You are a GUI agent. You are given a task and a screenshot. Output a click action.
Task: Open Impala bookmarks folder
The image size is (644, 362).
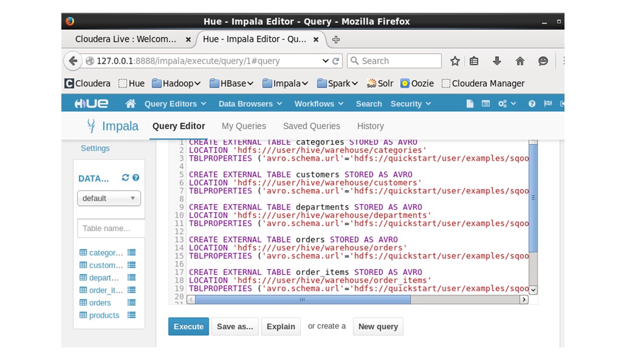pos(285,83)
